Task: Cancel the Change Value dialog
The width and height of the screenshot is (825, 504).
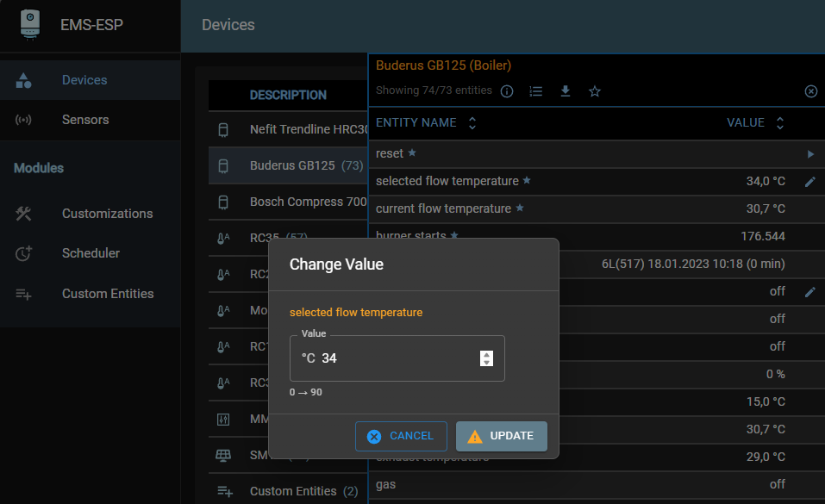Action: point(401,436)
